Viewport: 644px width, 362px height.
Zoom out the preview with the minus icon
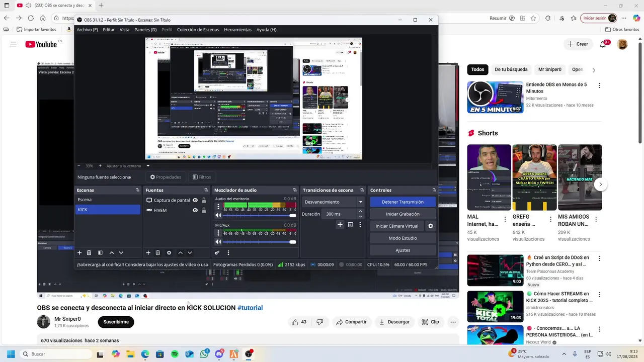coord(78,165)
